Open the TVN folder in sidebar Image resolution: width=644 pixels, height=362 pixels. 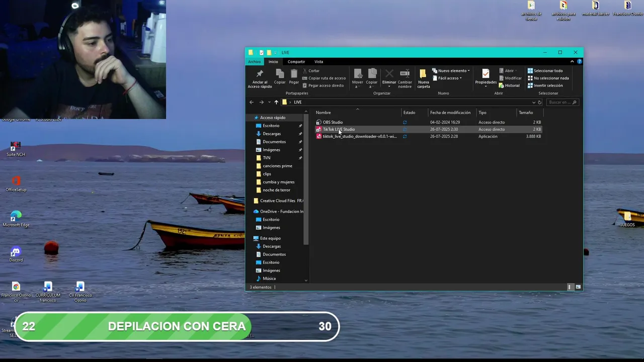click(266, 158)
